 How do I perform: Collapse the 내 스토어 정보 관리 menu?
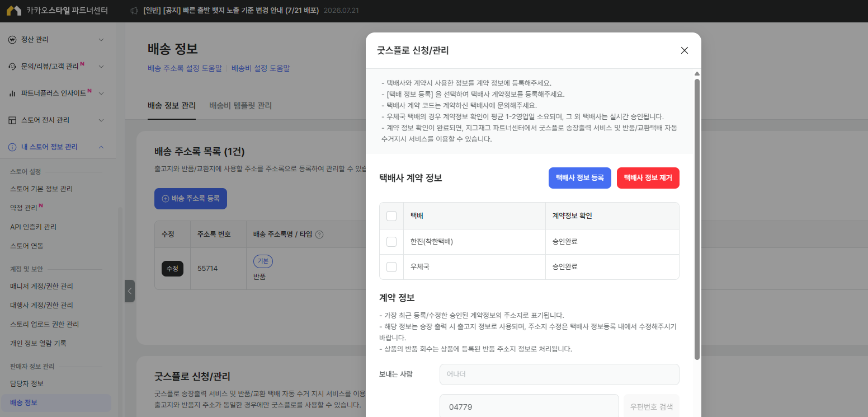pyautogui.click(x=101, y=147)
